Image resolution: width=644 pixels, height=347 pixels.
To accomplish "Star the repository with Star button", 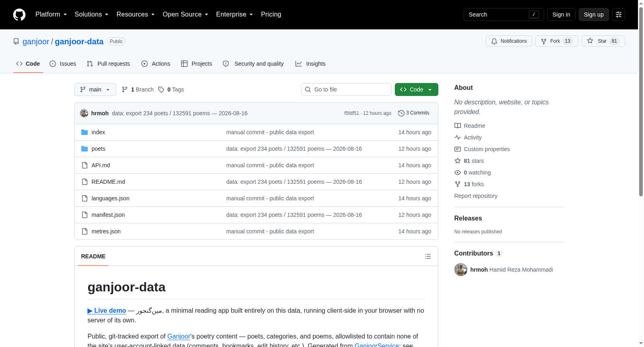I will [603, 41].
